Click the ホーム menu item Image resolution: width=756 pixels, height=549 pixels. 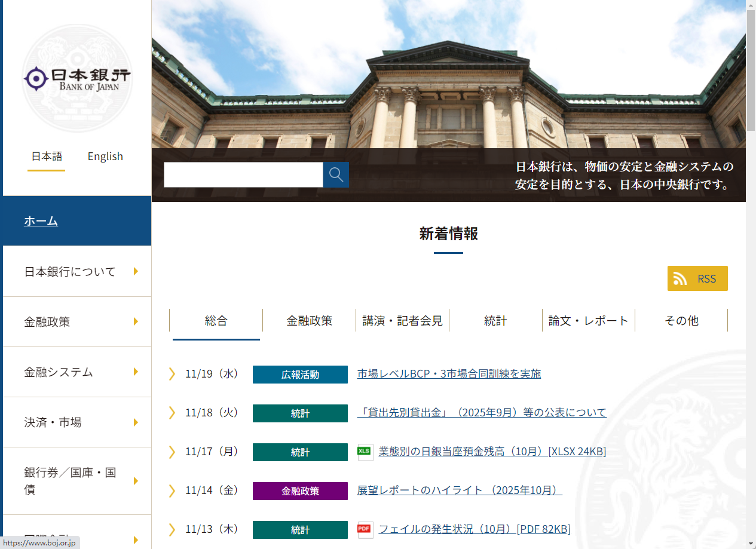pyautogui.click(x=41, y=220)
